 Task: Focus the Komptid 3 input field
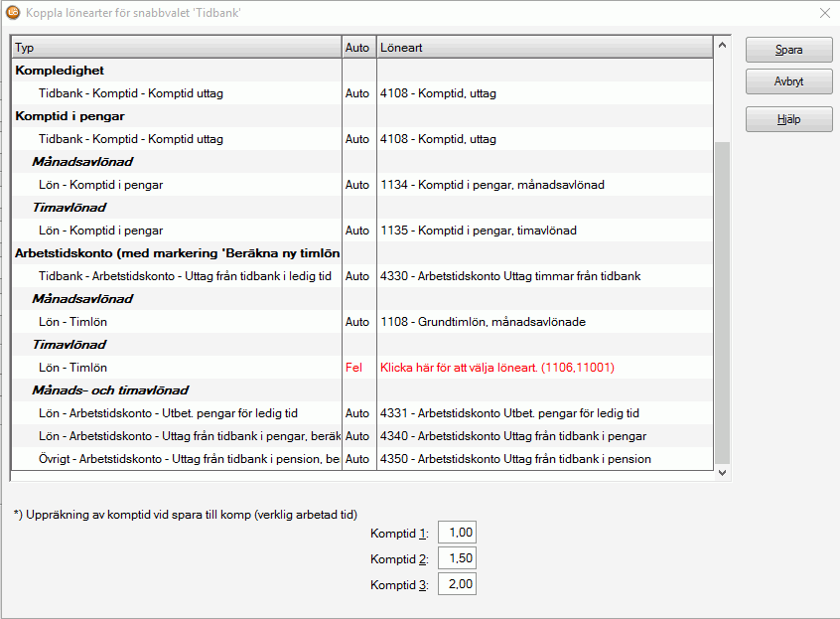coord(457,584)
